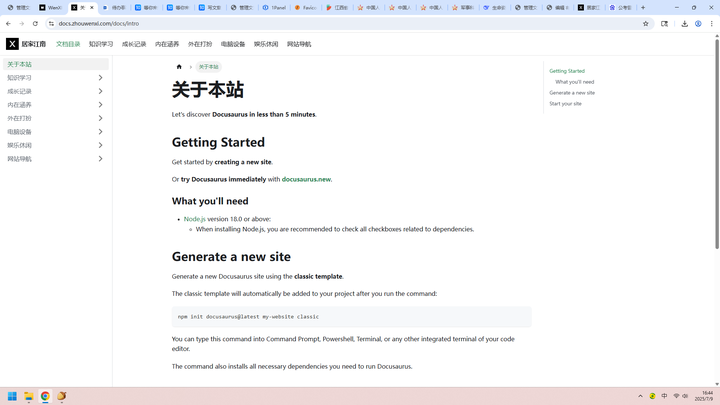Close the active 关于本站 tab
The width and height of the screenshot is (720, 405).
click(x=91, y=7)
